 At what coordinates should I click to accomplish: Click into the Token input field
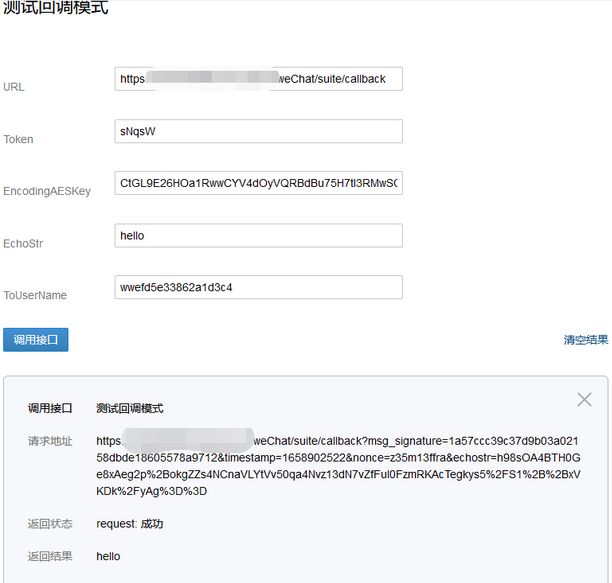click(259, 131)
